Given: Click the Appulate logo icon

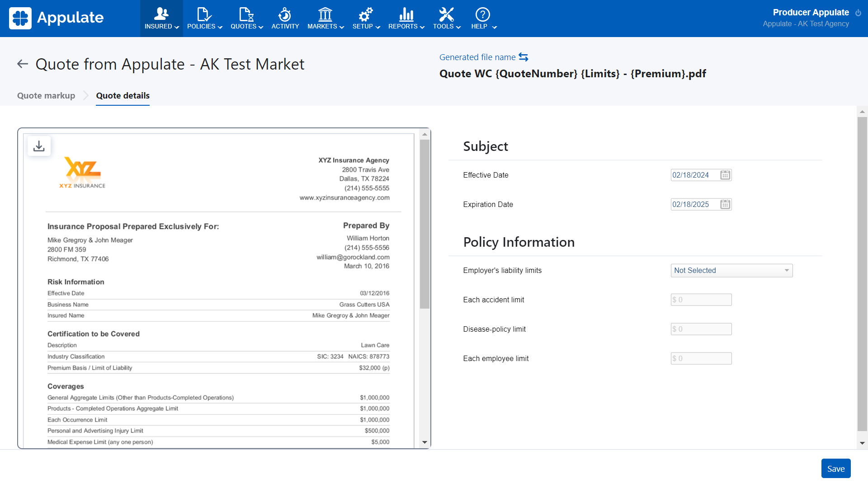Looking at the screenshot, I should coord(20,18).
